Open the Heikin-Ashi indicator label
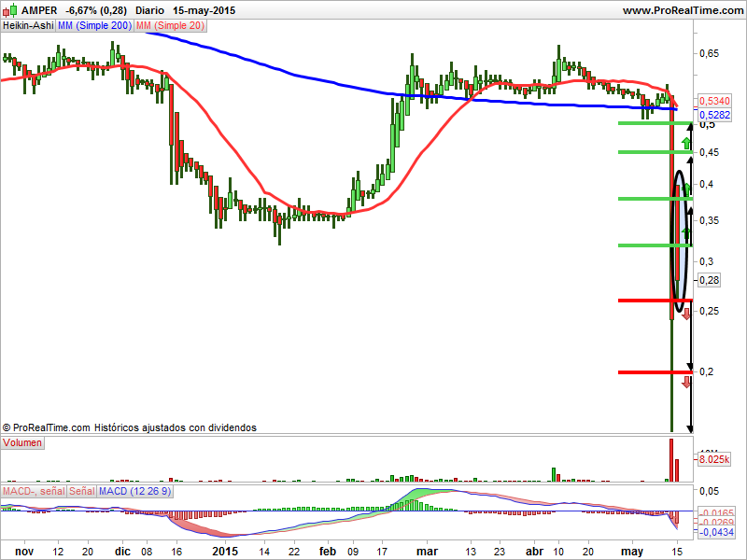This screenshot has height=560, width=747. click(x=28, y=26)
